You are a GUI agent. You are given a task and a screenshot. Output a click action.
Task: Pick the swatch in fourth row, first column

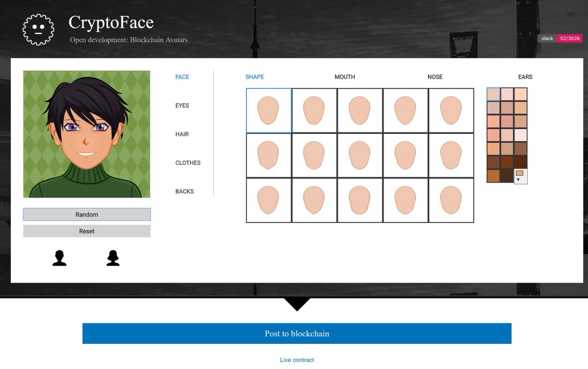493,135
